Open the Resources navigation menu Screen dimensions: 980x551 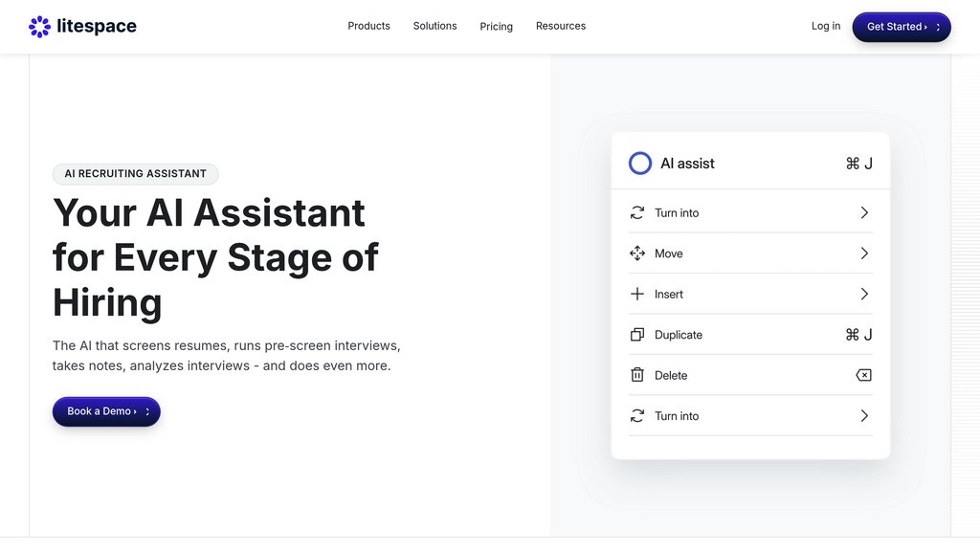click(x=561, y=26)
